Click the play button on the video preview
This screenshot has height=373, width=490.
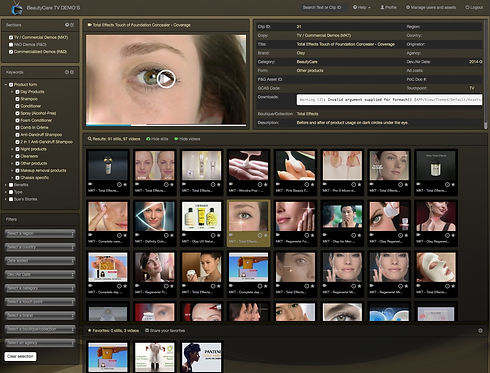(x=166, y=79)
